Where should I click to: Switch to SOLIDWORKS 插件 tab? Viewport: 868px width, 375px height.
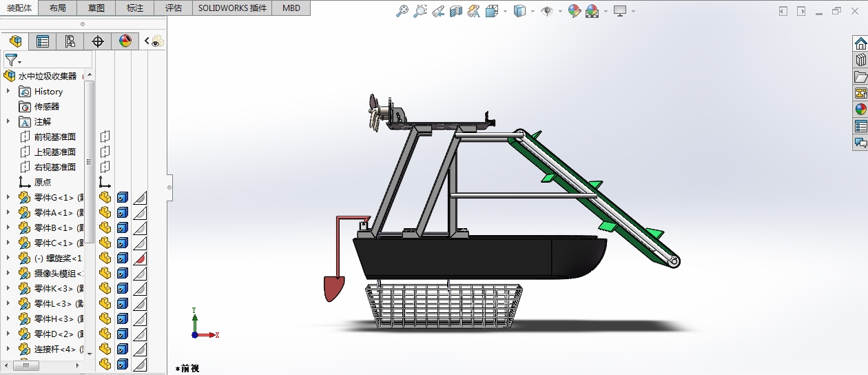coord(232,8)
